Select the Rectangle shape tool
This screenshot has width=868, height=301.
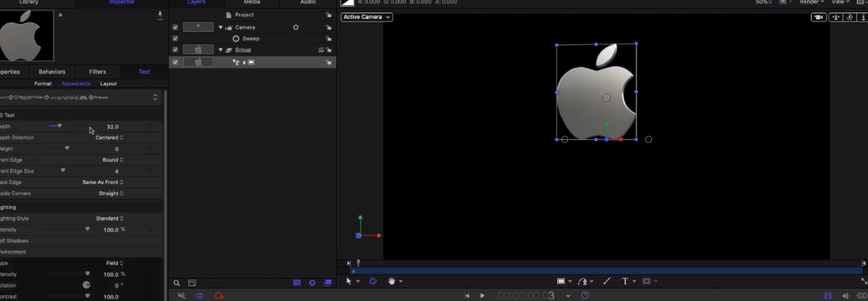(561, 281)
